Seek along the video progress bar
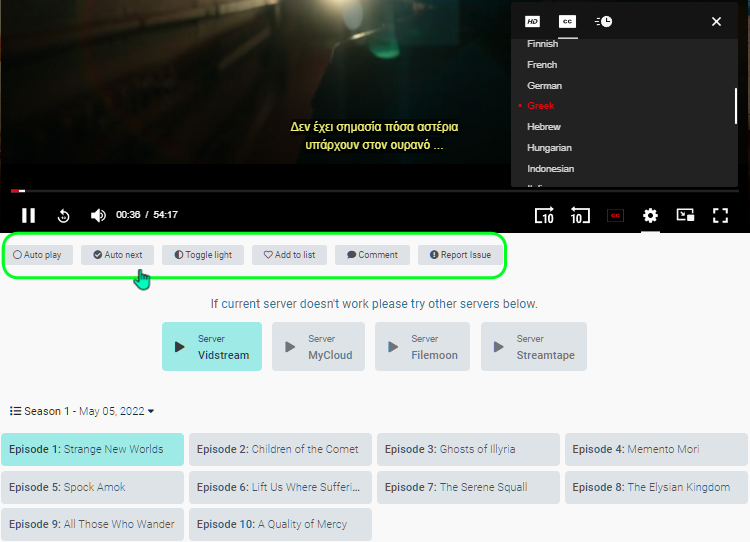 pyautogui.click(x=375, y=191)
